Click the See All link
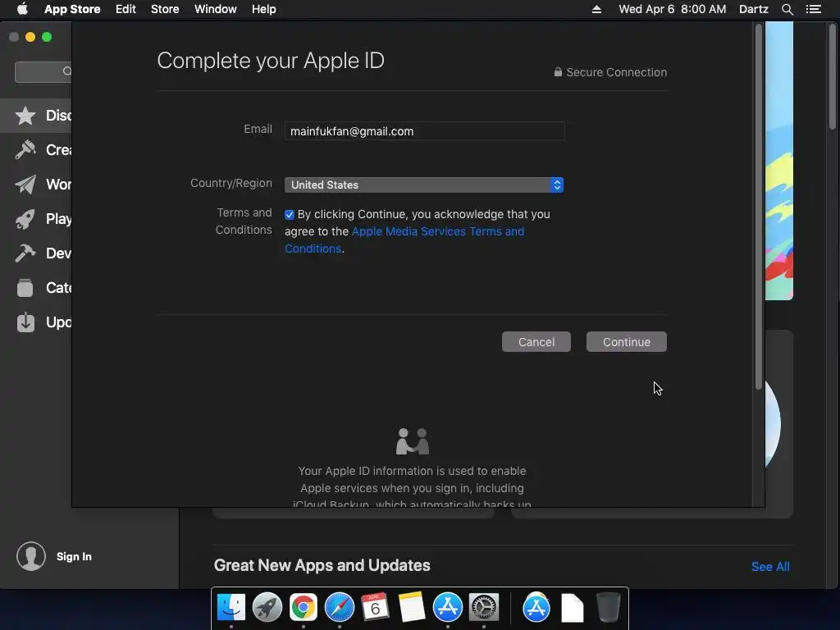Image resolution: width=840 pixels, height=630 pixels. (x=770, y=566)
